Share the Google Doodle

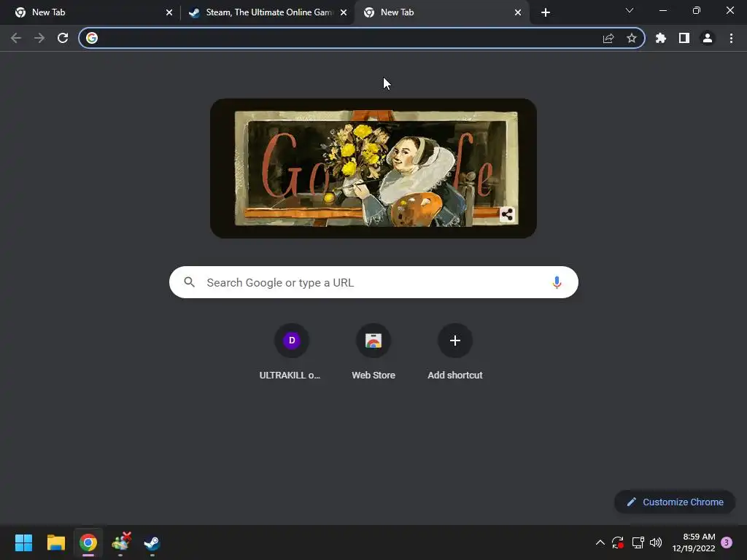pos(508,215)
